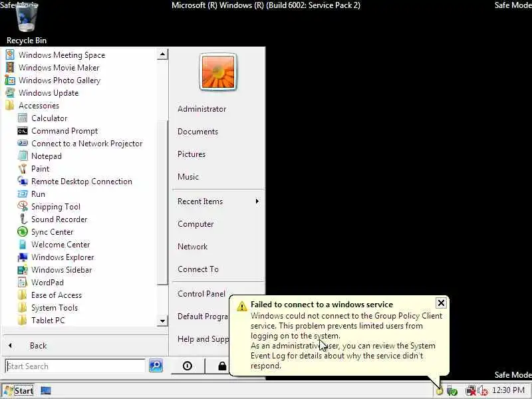Click the show desktop taskbar icon

click(45, 390)
